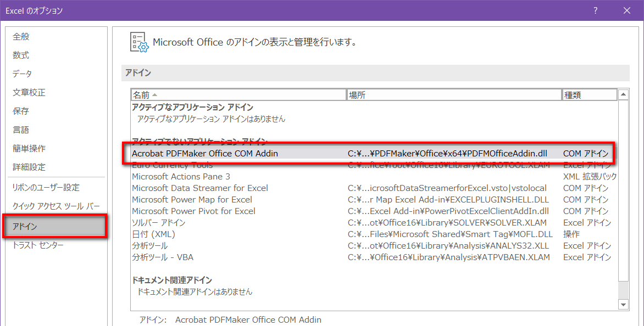Click the Help question mark icon
The height and width of the screenshot is (326, 644).
[595, 10]
